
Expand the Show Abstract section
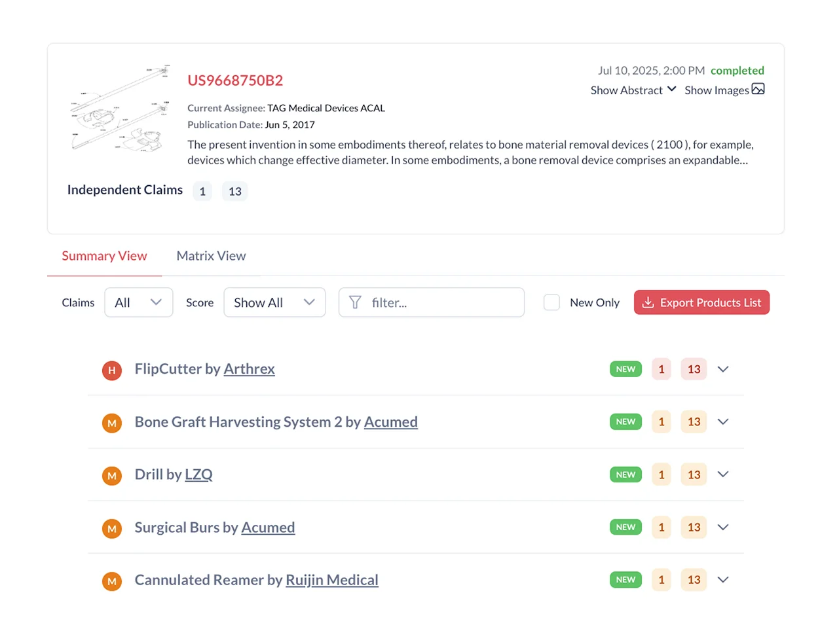(633, 90)
